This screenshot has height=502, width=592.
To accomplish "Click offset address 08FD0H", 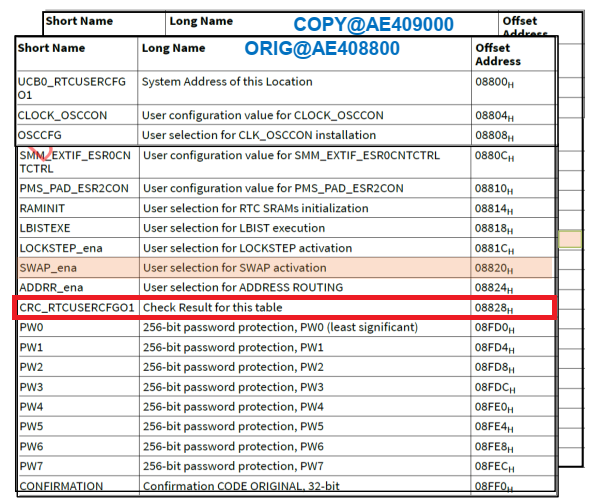I will [495, 328].
